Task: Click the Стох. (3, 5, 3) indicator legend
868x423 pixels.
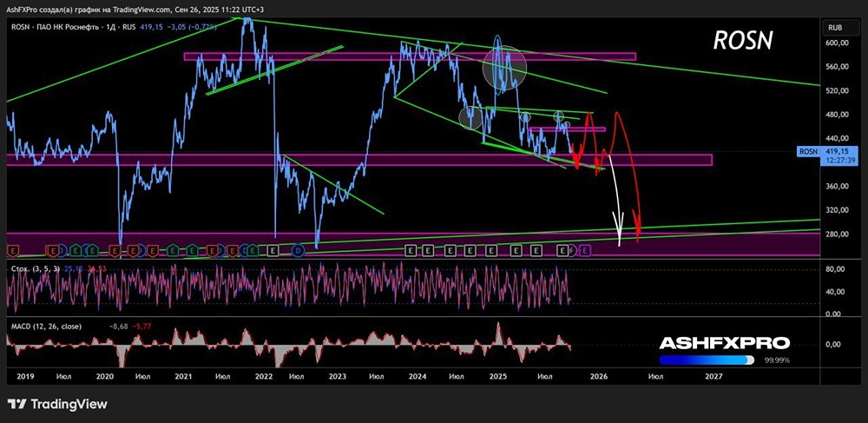Action: coord(37,268)
